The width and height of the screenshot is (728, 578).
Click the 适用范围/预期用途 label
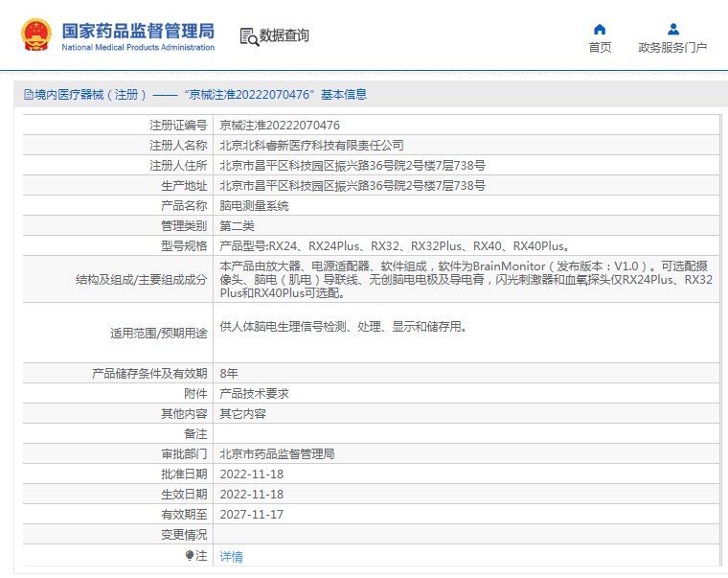[158, 334]
